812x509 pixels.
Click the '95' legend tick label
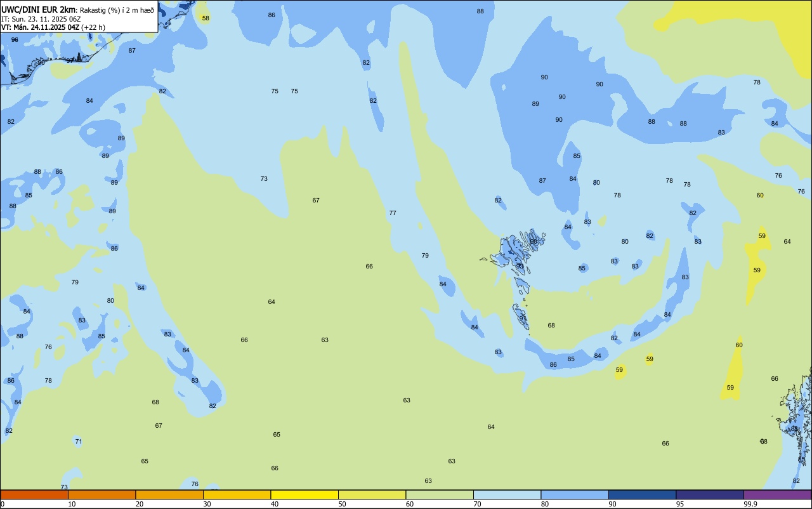tap(680, 504)
